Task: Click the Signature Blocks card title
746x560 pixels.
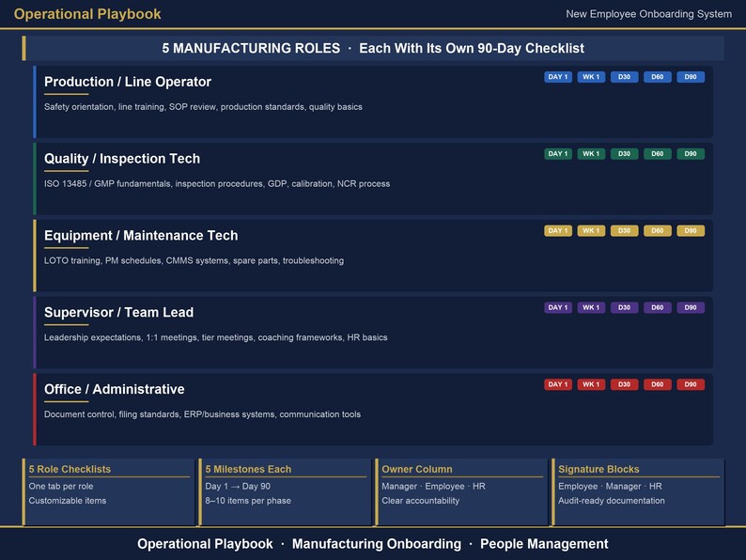Action: (598, 469)
